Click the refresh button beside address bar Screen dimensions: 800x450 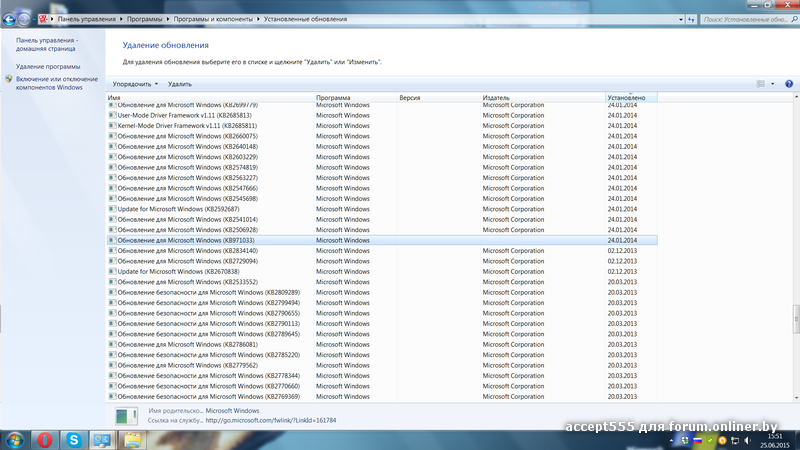691,19
